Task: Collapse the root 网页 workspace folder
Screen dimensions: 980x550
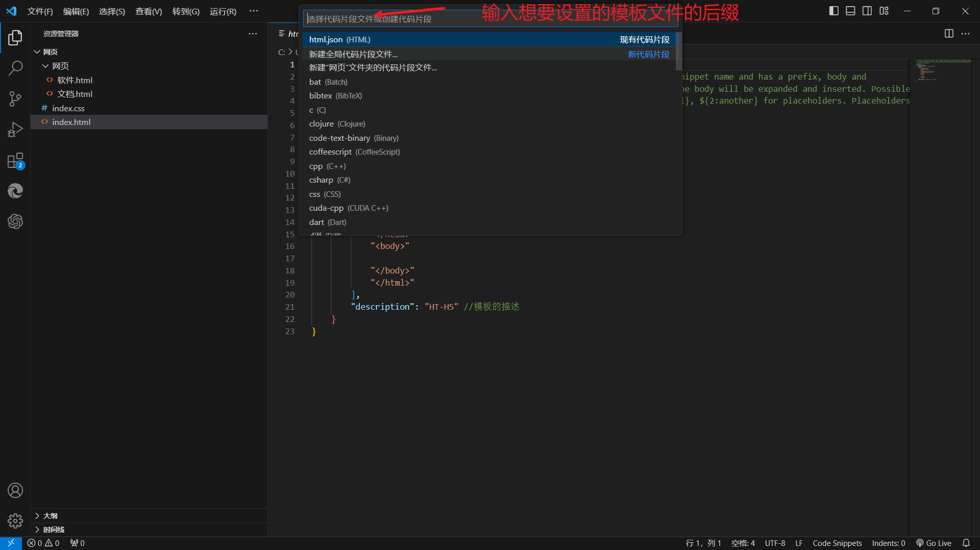Action: point(149,52)
